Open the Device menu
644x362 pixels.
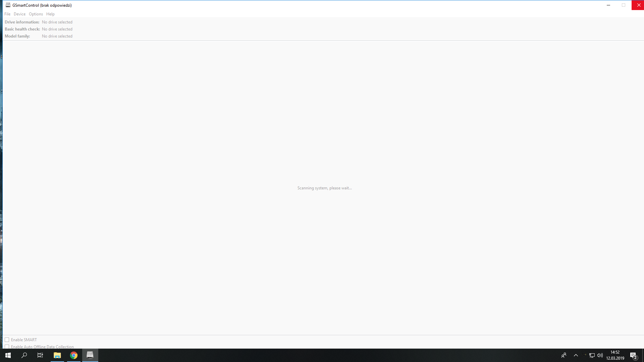click(x=19, y=14)
